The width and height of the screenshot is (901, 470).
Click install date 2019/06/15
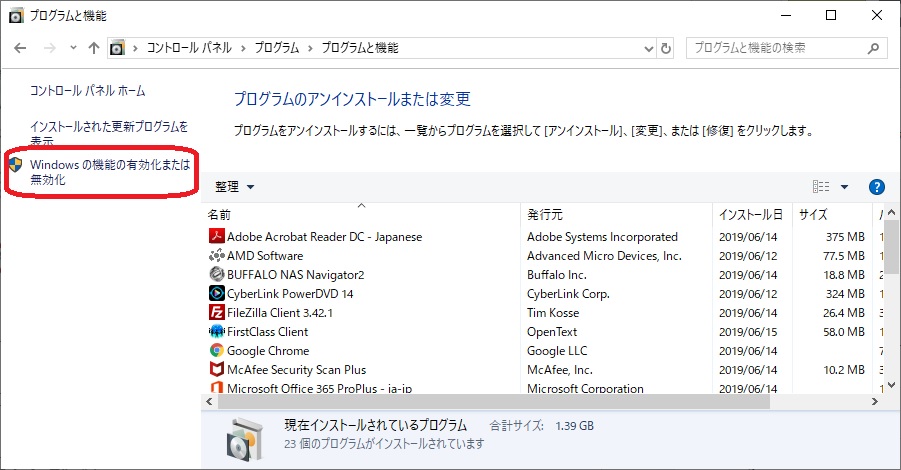click(x=748, y=332)
